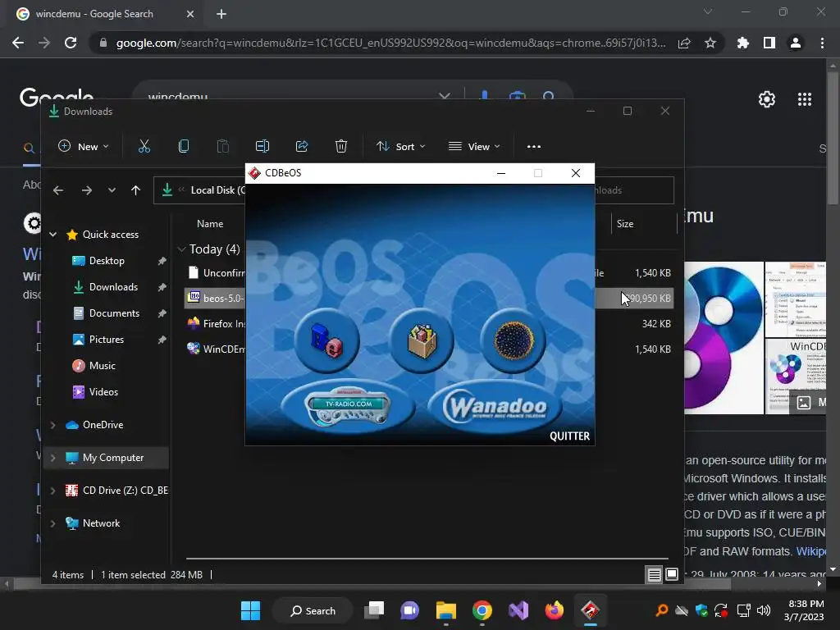Click QUITTER to exit CDBeOS
This screenshot has height=630, width=840.
tap(569, 436)
